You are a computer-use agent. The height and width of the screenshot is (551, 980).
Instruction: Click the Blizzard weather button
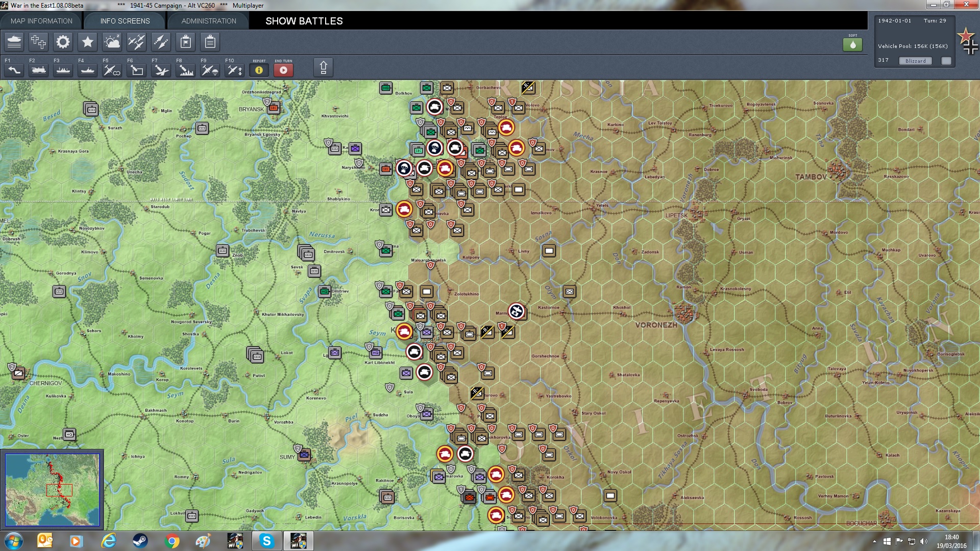click(915, 61)
